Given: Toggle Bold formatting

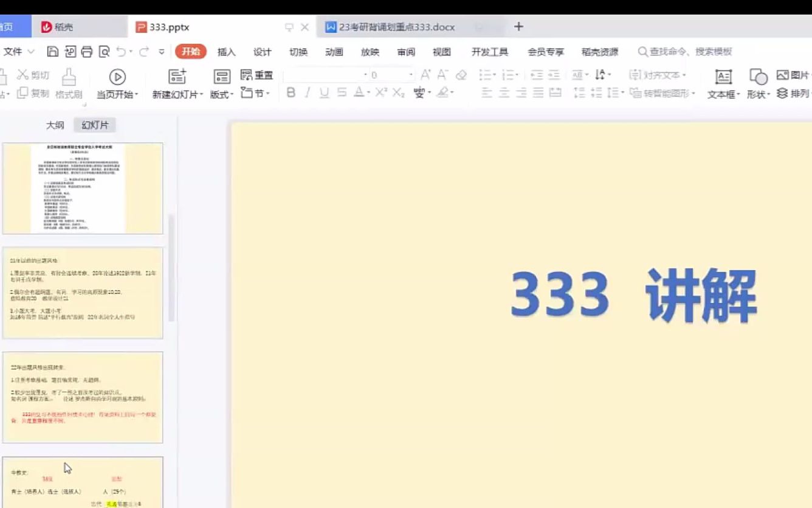Looking at the screenshot, I should tap(291, 92).
